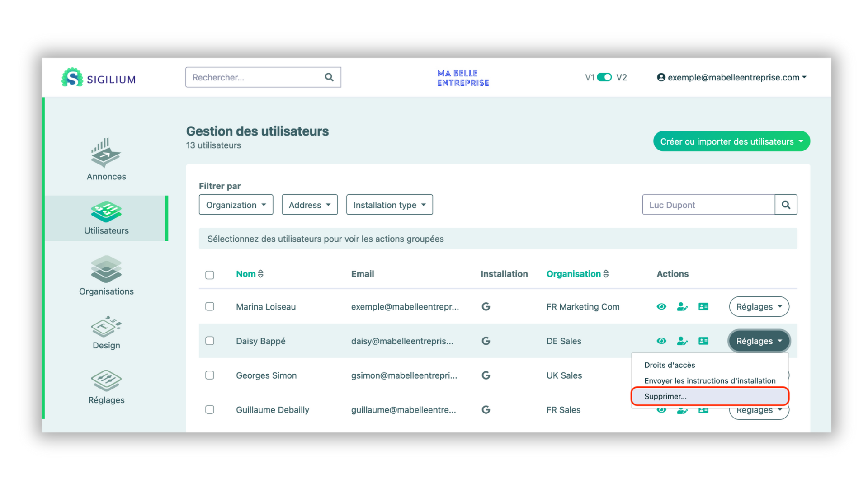Image resolution: width=868 pixels, height=488 pixels.
Task: Sort the table by the Nom column
Action: tap(250, 274)
